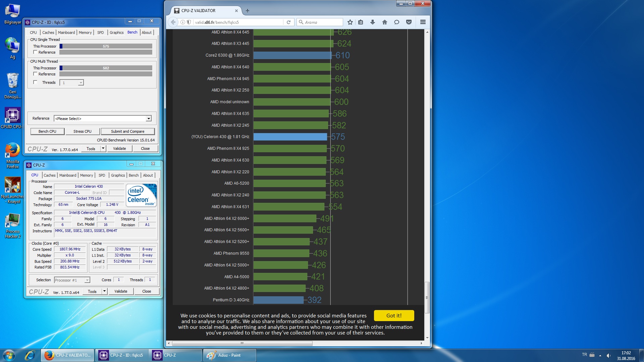Viewport: 644px width, 362px height.
Task: Open a new Firefox tab with plus
Action: [248, 11]
